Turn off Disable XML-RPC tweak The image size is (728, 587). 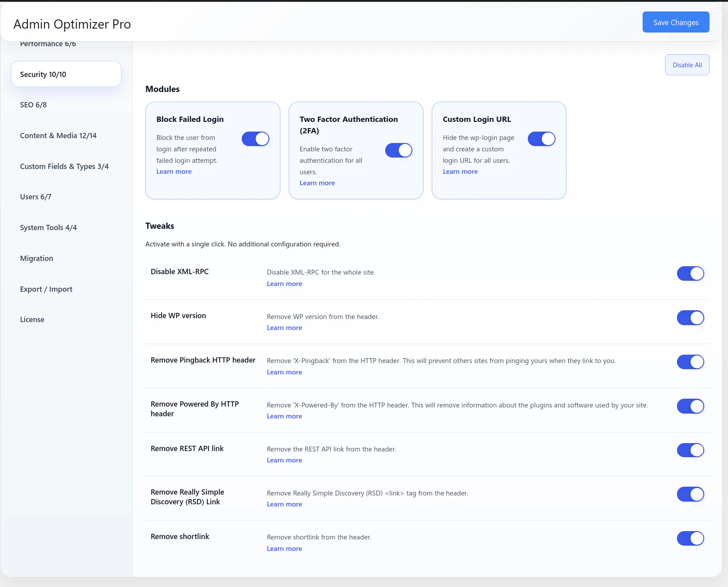click(690, 274)
